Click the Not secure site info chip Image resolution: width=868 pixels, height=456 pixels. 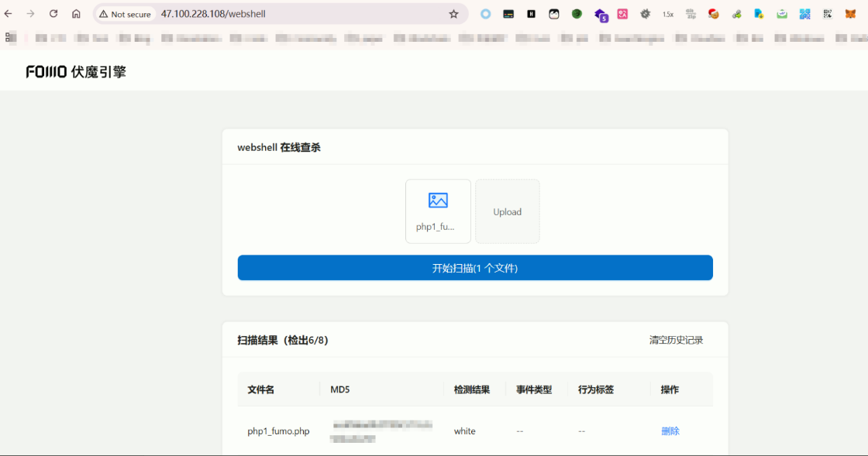tap(125, 14)
